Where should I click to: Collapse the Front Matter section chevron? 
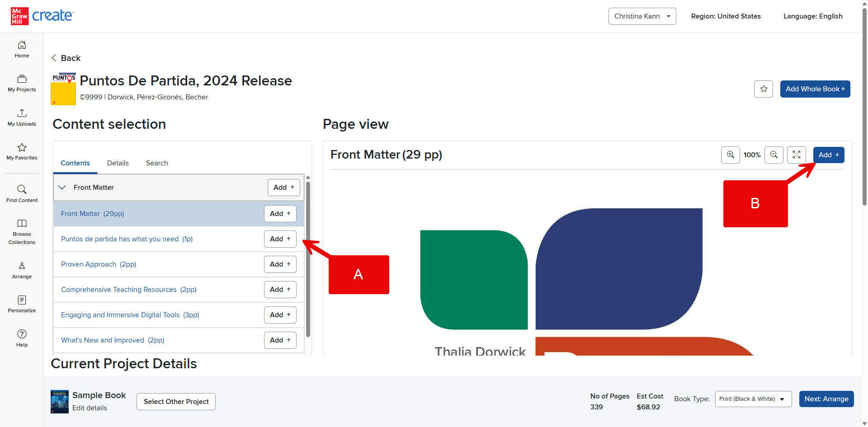(62, 188)
